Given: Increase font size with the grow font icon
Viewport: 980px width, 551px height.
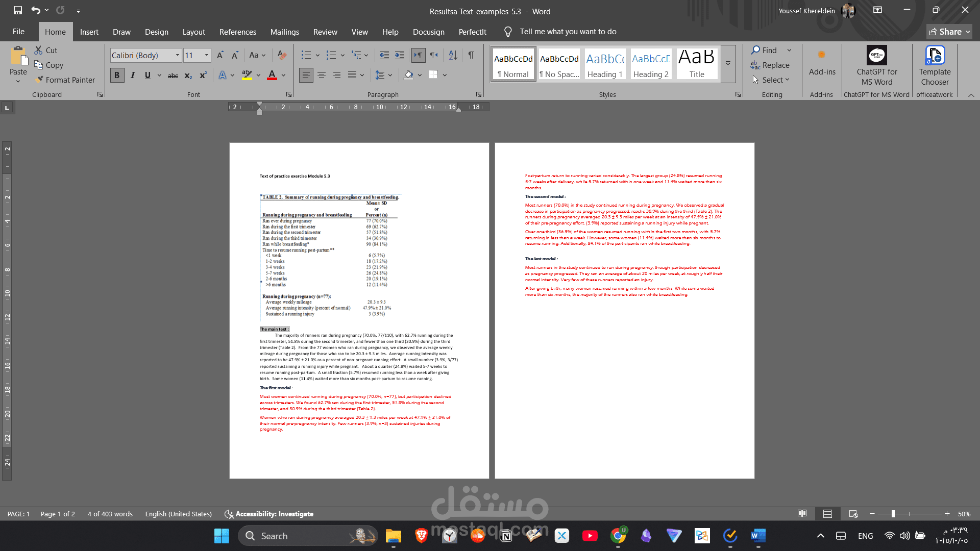Looking at the screenshot, I should 220,55.
